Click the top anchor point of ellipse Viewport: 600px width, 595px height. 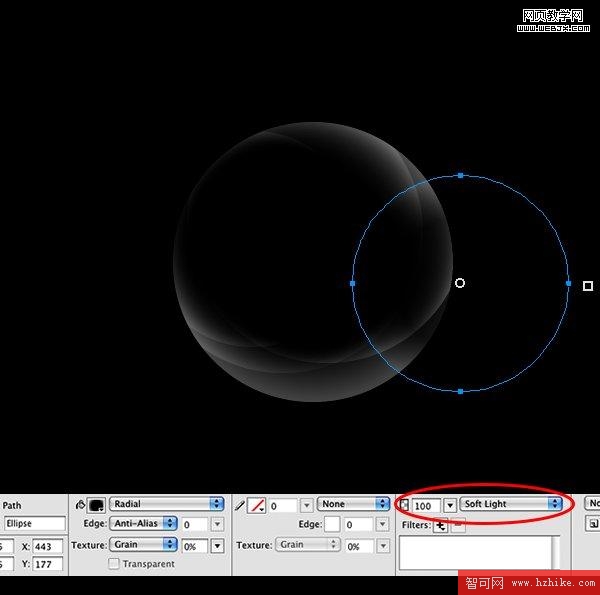(460, 175)
